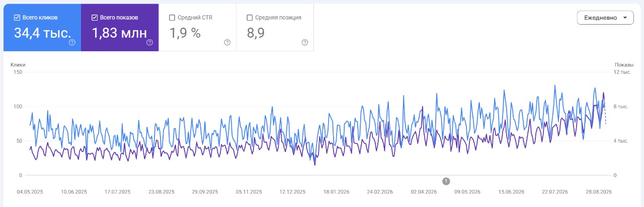The height and width of the screenshot is (207, 644).
Task: Click the 09.05.2026 date label
Action: [x=467, y=192]
